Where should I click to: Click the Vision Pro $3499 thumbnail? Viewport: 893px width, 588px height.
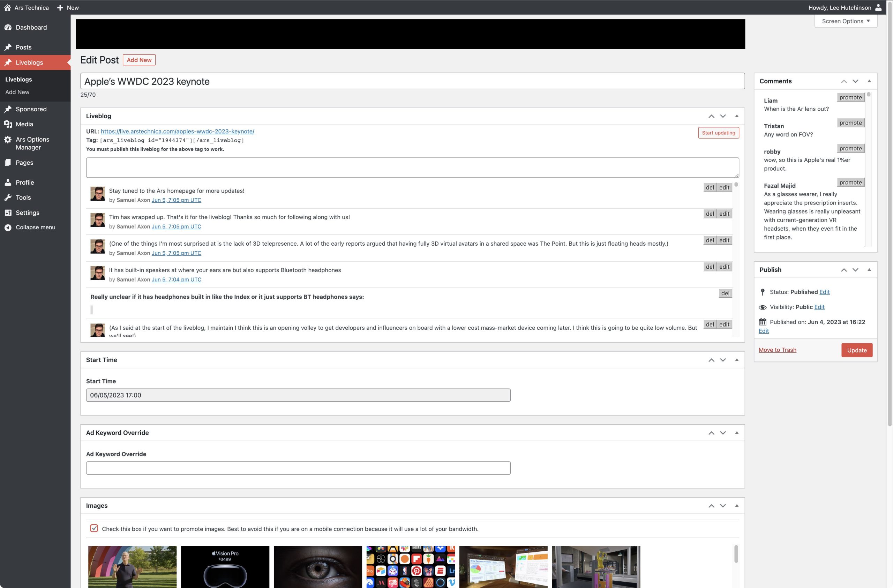tap(225, 567)
